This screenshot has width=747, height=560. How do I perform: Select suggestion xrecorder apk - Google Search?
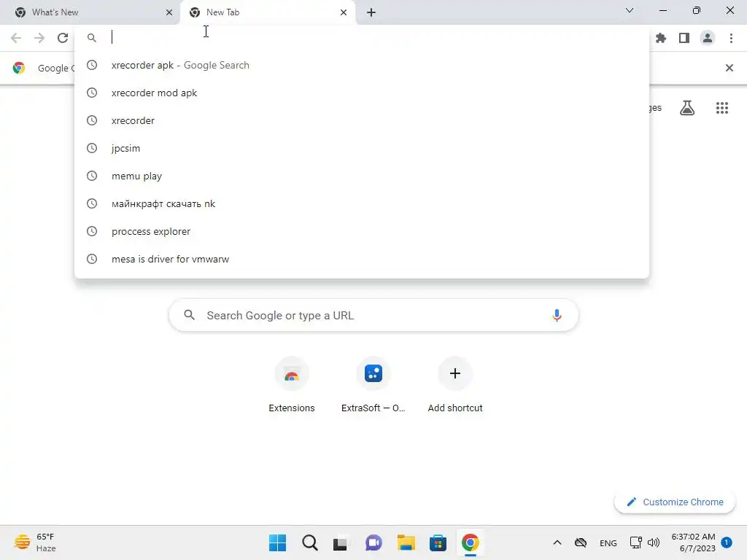click(x=362, y=65)
